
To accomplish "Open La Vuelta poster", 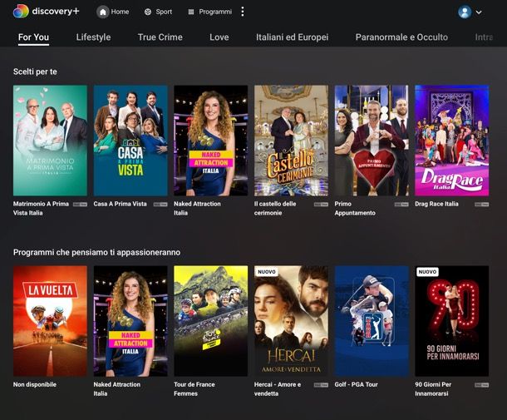I will click(x=50, y=321).
